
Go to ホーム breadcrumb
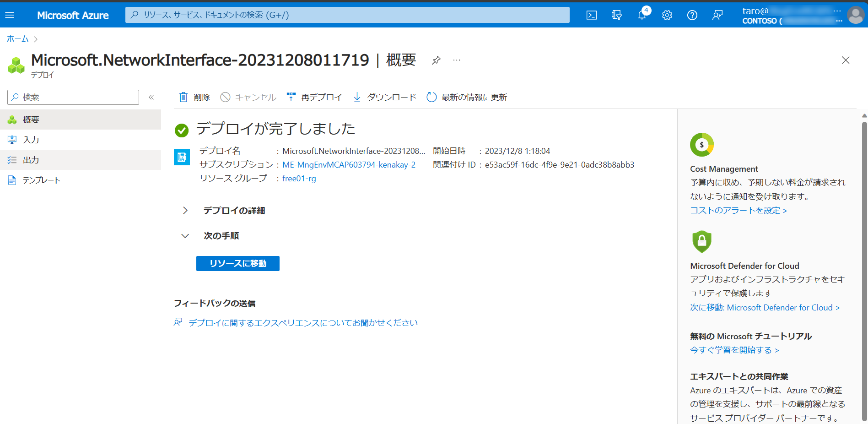18,39
